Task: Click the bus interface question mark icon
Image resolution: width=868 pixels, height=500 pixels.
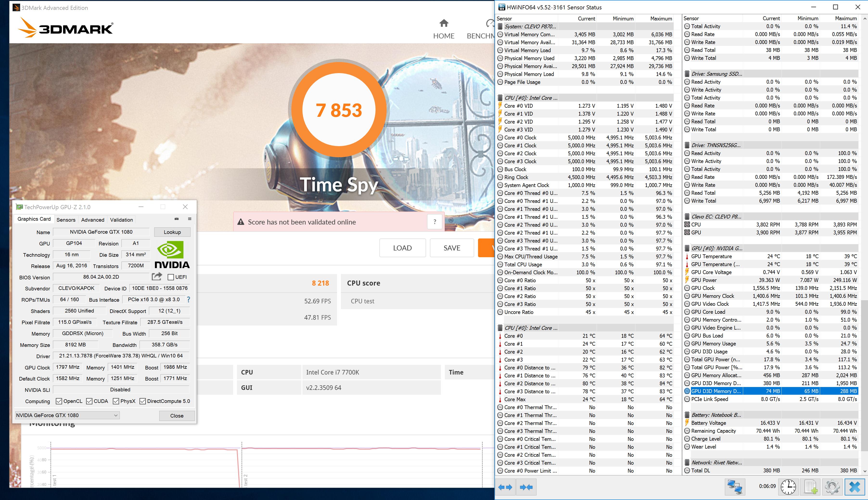Action: click(x=188, y=300)
